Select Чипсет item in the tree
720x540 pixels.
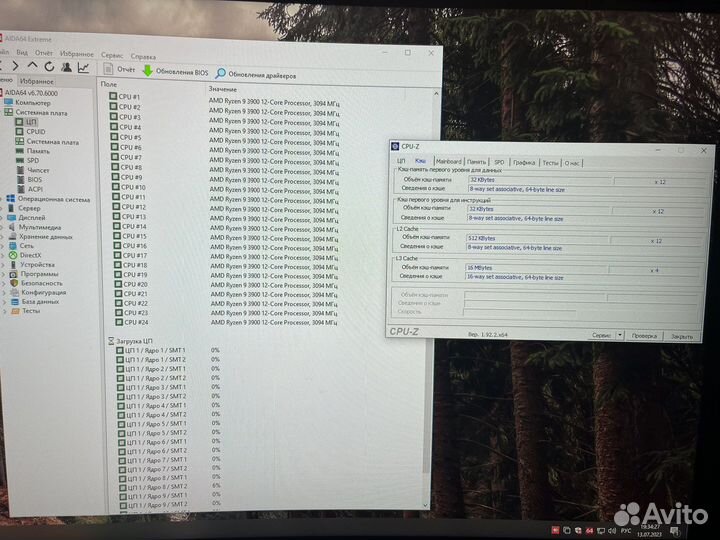point(38,170)
